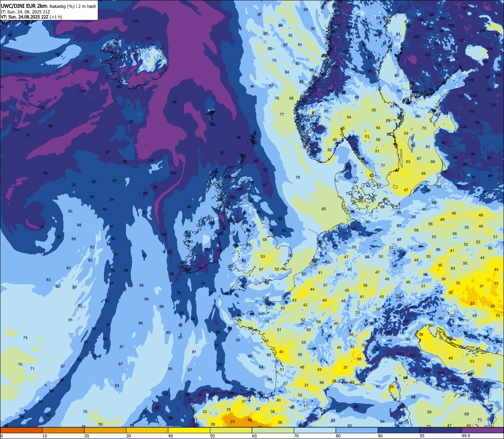Click the legend tick label 50
This screenshot has width=504, height=439.
point(212,436)
